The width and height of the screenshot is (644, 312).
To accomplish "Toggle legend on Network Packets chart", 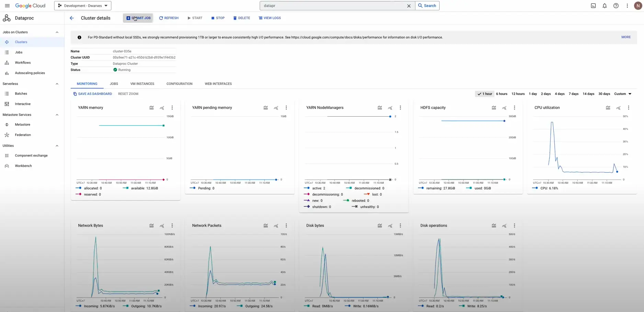I will pos(265,226).
